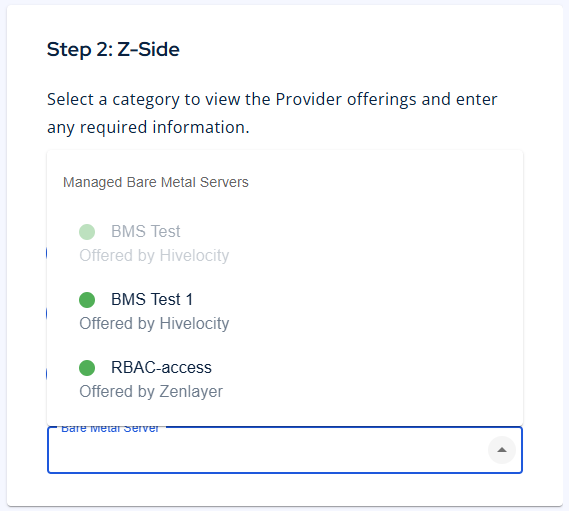Click the blue field edge left of BMS Test
The width and height of the screenshot is (569, 511).
tap(47, 253)
